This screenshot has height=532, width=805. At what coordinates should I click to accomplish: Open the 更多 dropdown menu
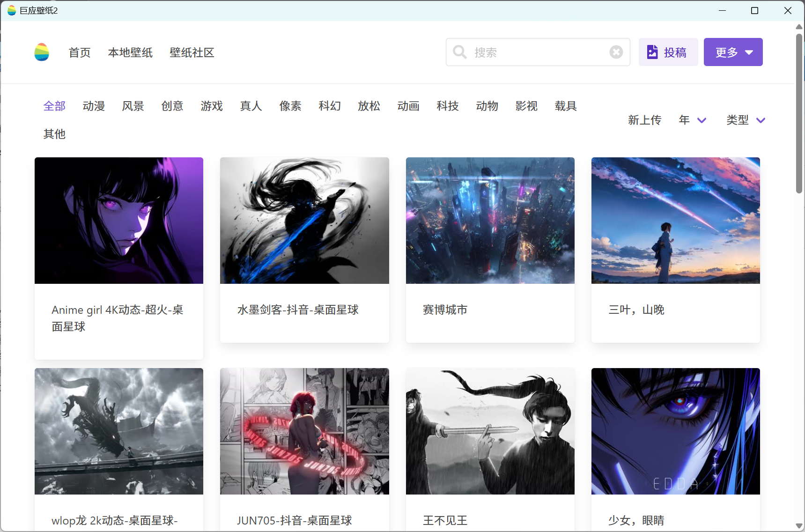coord(733,52)
